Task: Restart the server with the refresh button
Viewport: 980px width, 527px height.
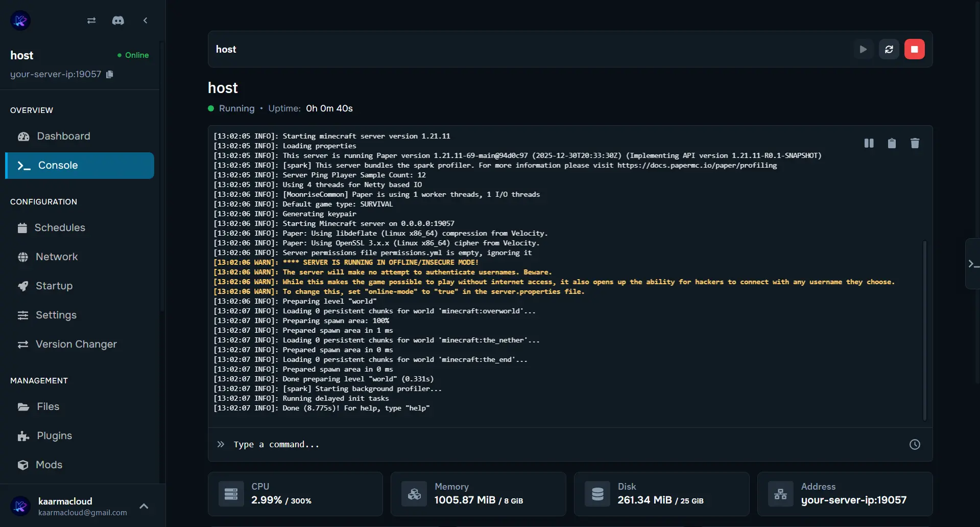Action: pyautogui.click(x=889, y=49)
